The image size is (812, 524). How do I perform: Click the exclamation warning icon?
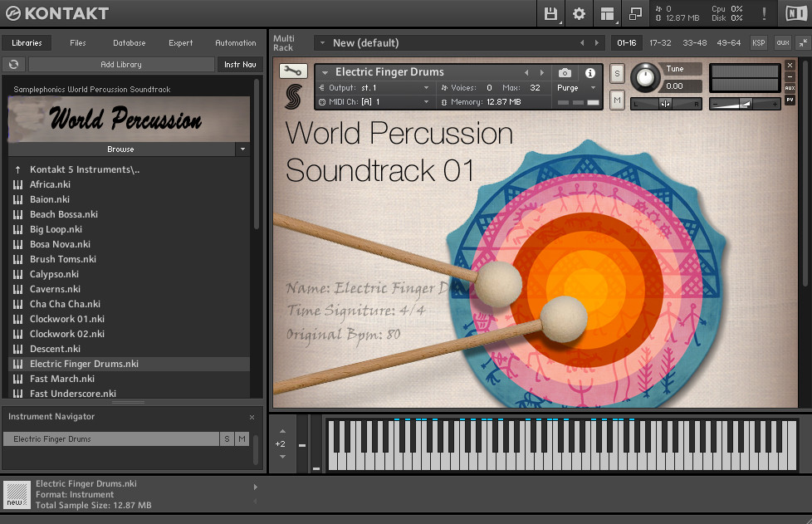(x=764, y=13)
